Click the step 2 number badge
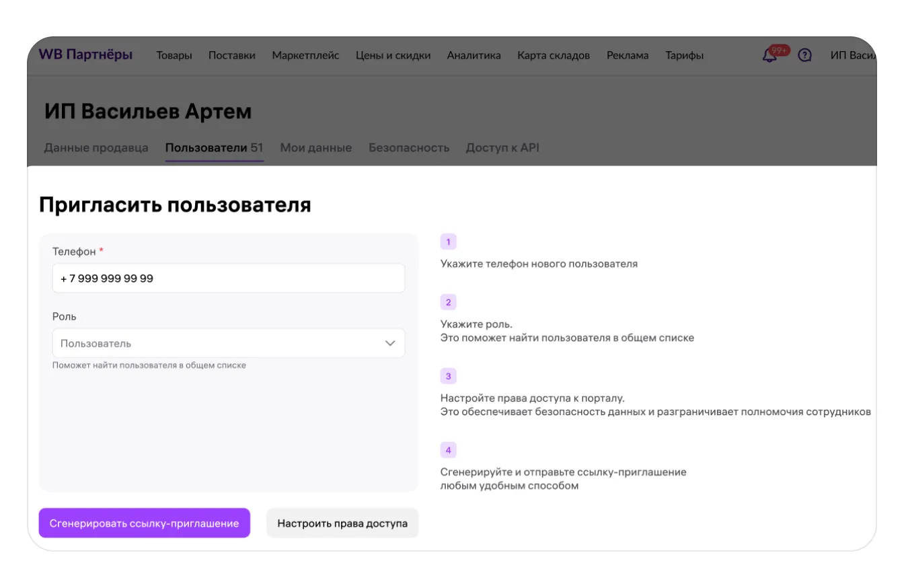The width and height of the screenshot is (904, 588). pos(448,302)
